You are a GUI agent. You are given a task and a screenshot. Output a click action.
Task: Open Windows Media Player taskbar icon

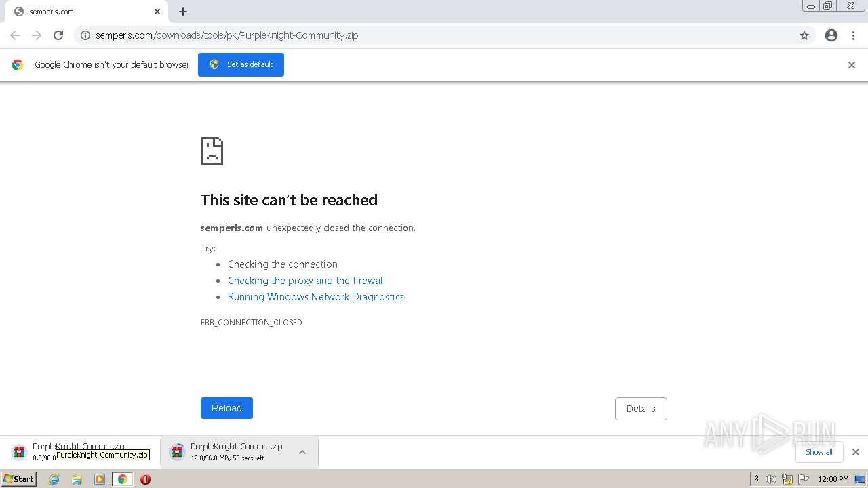pyautogui.click(x=100, y=479)
